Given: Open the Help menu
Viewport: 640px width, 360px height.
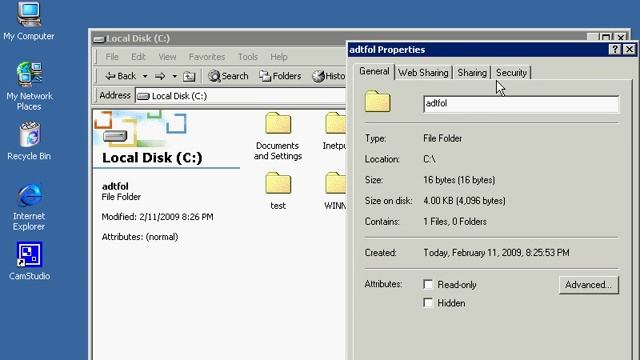Looking at the screenshot, I should (x=279, y=57).
